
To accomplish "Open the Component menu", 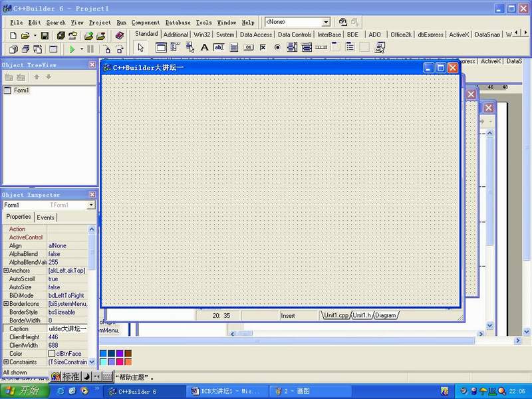I will pos(146,23).
